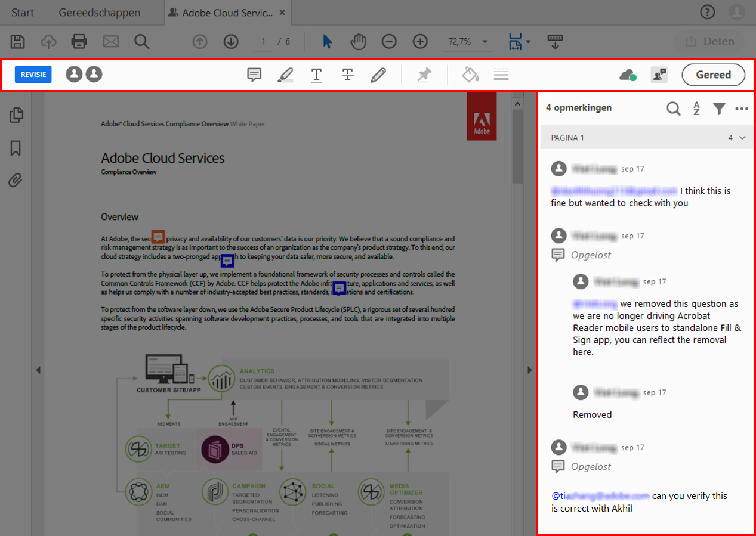This screenshot has width=756, height=536.
Task: Select the pin attachment tool
Action: [424, 75]
